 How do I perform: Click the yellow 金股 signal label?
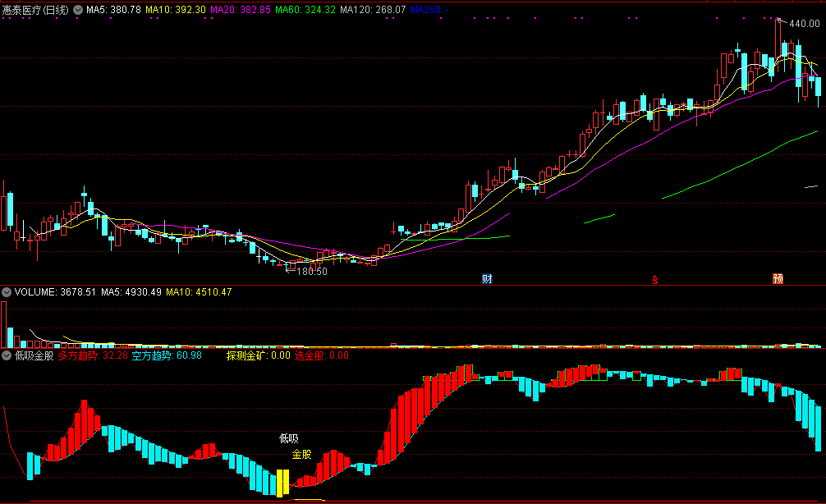pyautogui.click(x=302, y=455)
